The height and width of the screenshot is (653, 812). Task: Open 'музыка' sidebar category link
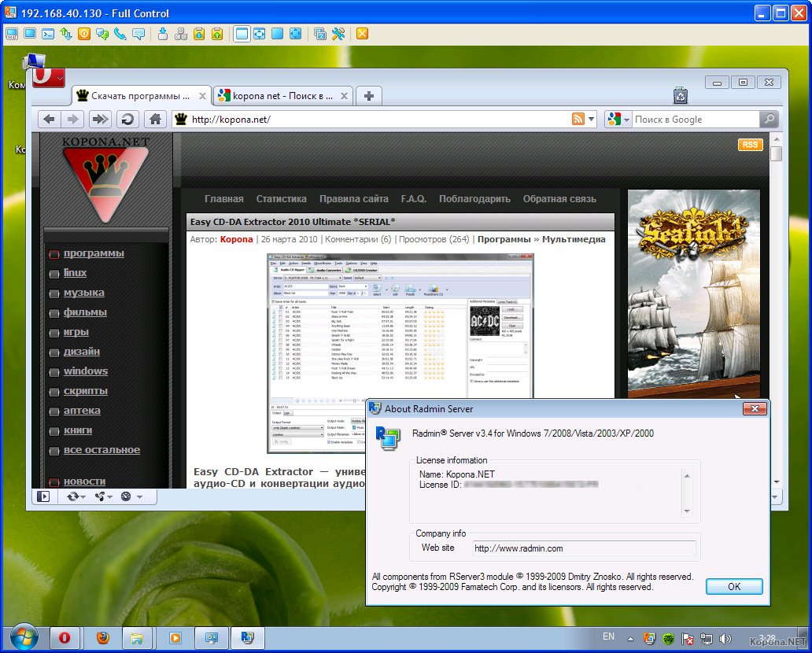pos(84,293)
